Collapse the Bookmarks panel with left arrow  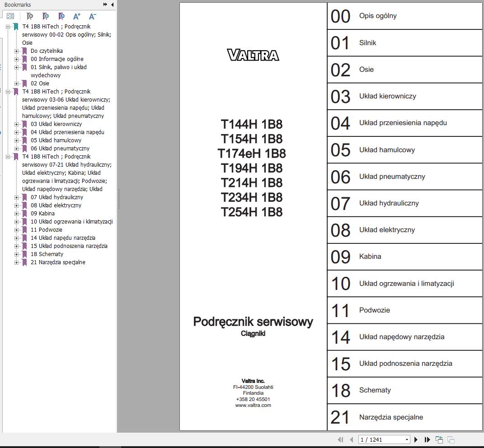(112, 5)
